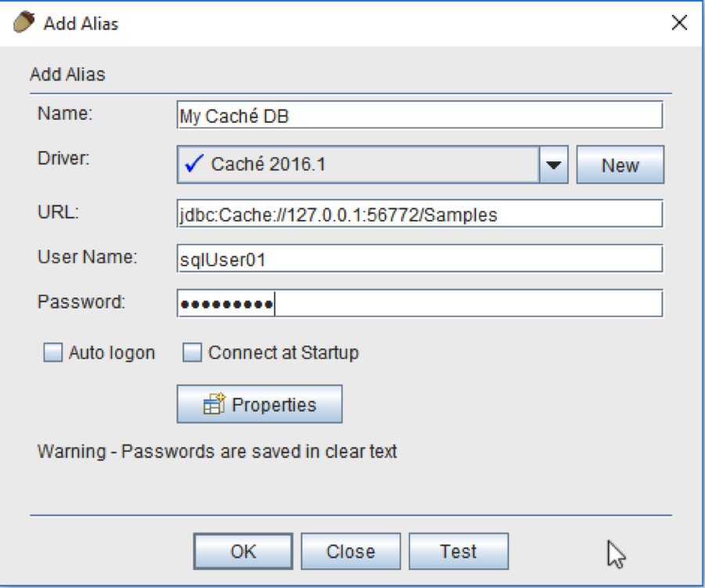This screenshot has width=705, height=588.
Task: Tick the Connect at Startup checkbox
Action: (x=192, y=353)
